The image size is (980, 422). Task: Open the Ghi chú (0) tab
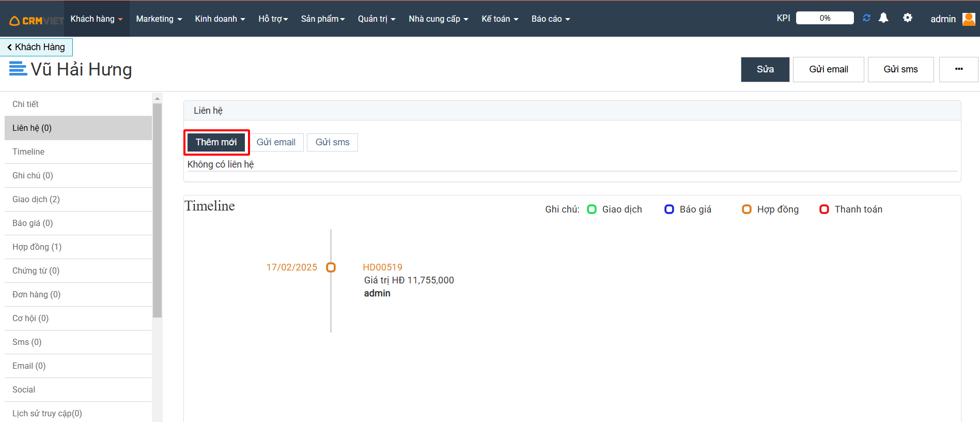[x=78, y=175]
